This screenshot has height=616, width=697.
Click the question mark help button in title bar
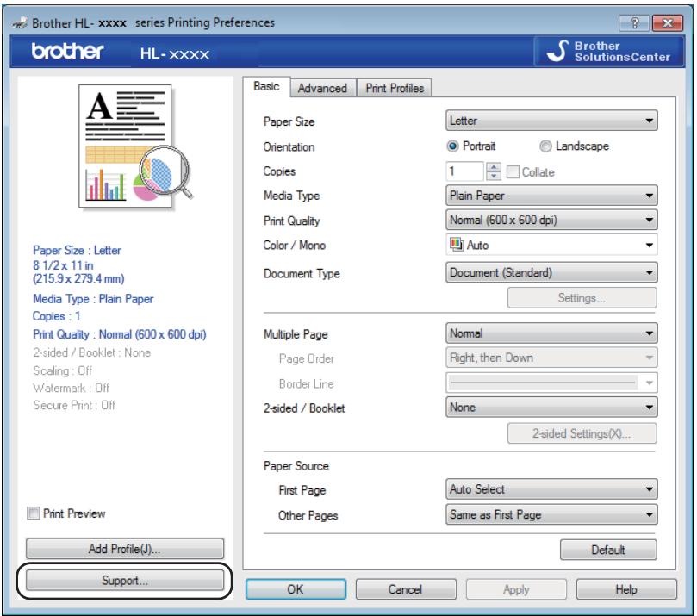click(634, 22)
